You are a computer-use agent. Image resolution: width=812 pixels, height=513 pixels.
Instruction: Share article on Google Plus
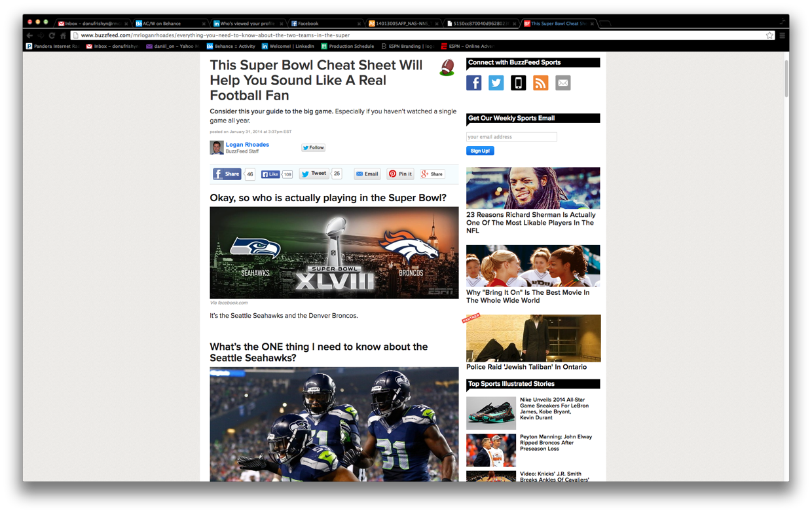[x=432, y=174]
